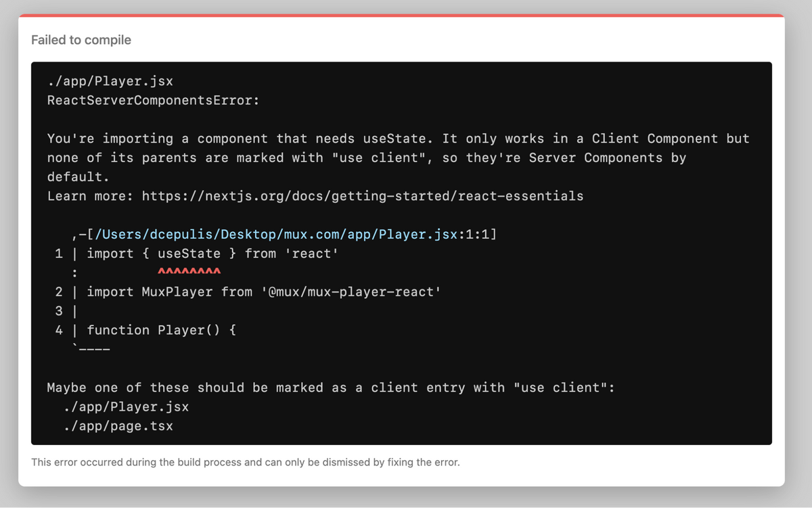812x508 pixels.
Task: Select the 'function Player() {' code on line 4
Action: (x=160, y=329)
